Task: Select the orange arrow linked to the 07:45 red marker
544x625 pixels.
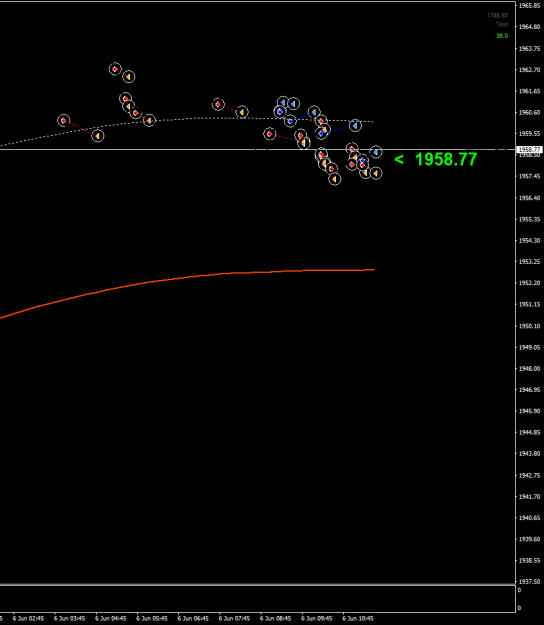Action: [242, 112]
